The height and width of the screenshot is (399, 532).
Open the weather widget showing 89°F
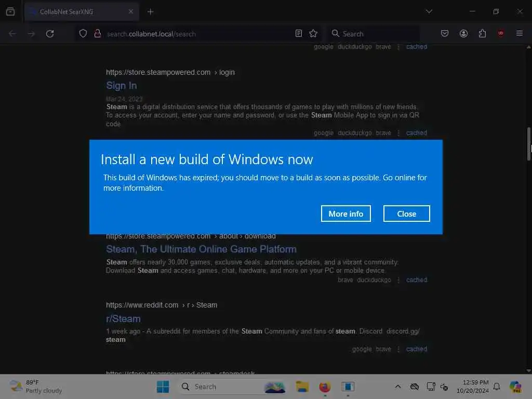(x=36, y=387)
